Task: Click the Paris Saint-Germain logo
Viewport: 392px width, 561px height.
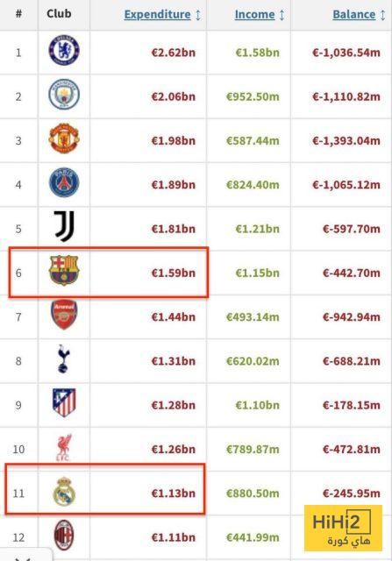Action: [64, 182]
